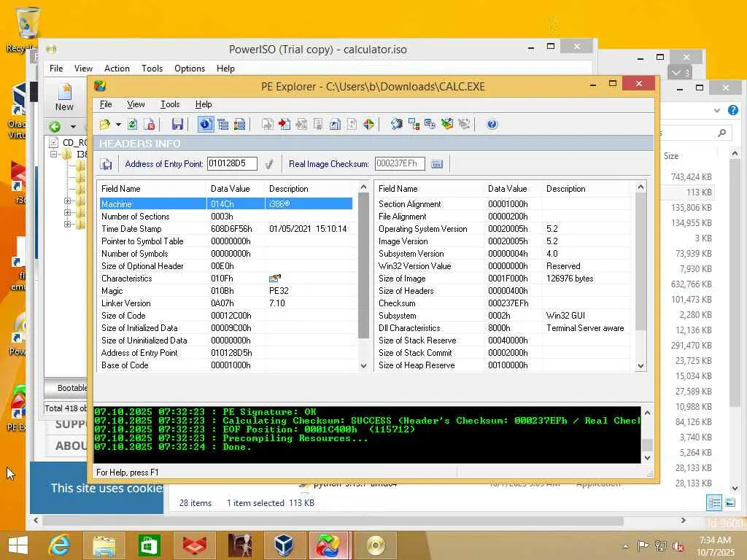747x560 pixels.
Task: Expand the File Explorer ribbon chevron
Action: tap(717, 111)
